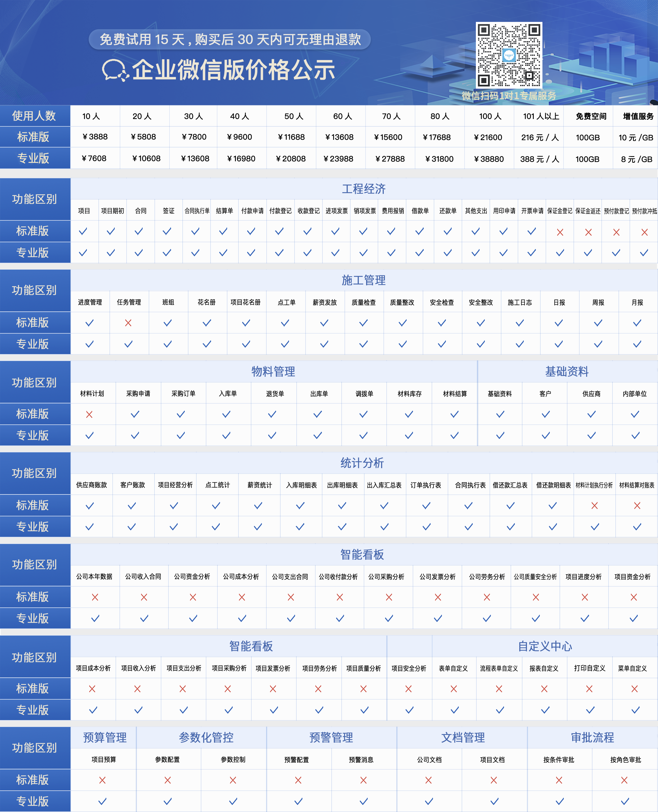The width and height of the screenshot is (658, 812).
Task: Click the red cross under 公司本年数据
Action: [95, 597]
